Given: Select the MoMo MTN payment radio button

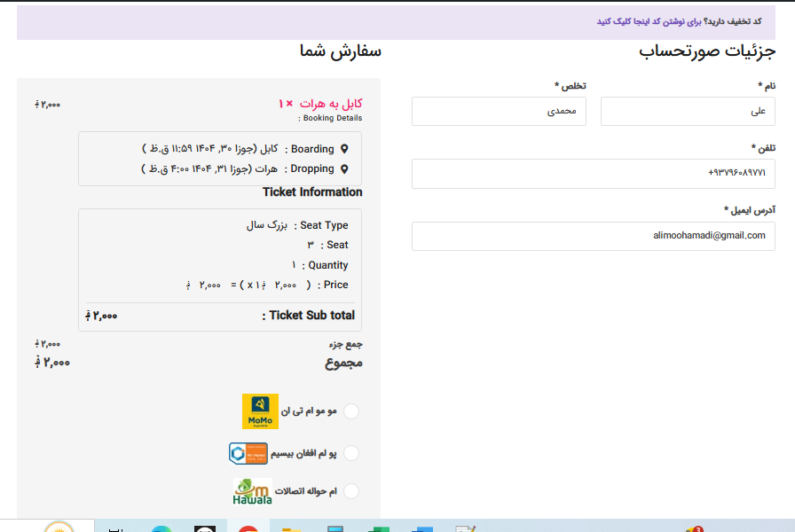Looking at the screenshot, I should coord(351,411).
